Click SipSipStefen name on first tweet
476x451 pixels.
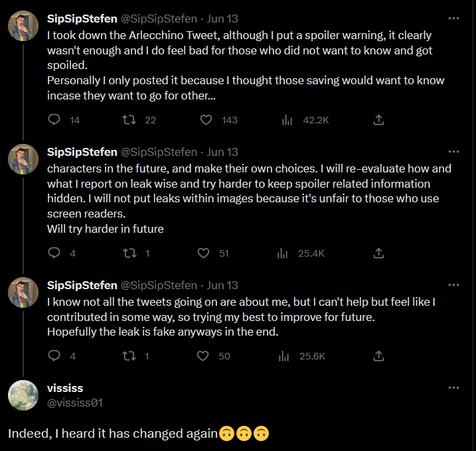click(x=82, y=19)
